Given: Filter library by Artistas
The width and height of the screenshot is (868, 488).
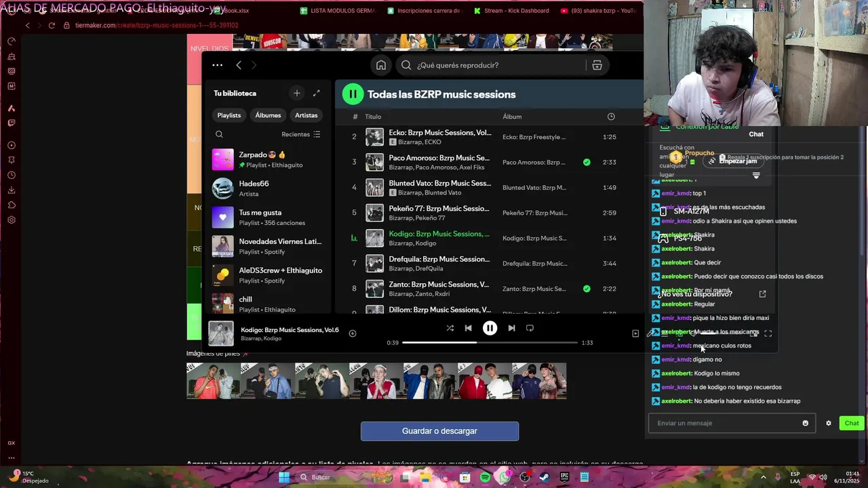Looking at the screenshot, I should click(x=306, y=115).
